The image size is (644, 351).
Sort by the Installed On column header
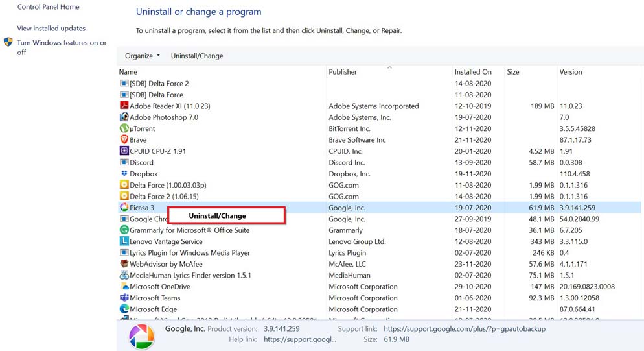click(473, 71)
